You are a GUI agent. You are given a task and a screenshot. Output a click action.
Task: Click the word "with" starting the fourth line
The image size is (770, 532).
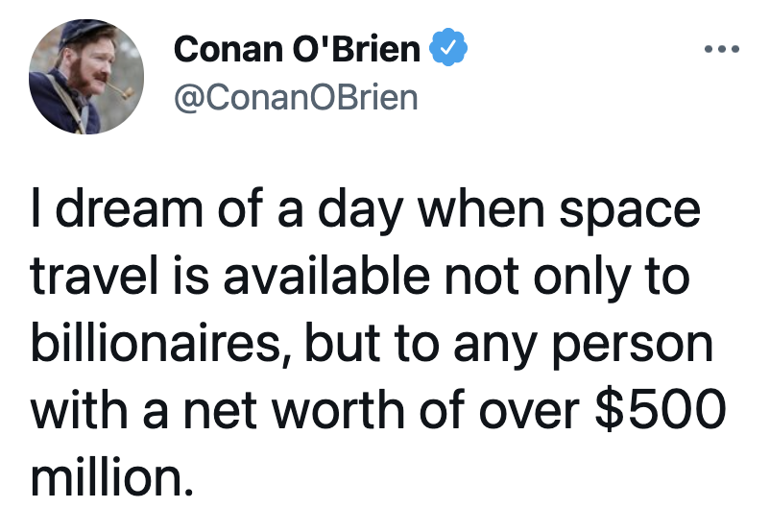click(x=79, y=410)
